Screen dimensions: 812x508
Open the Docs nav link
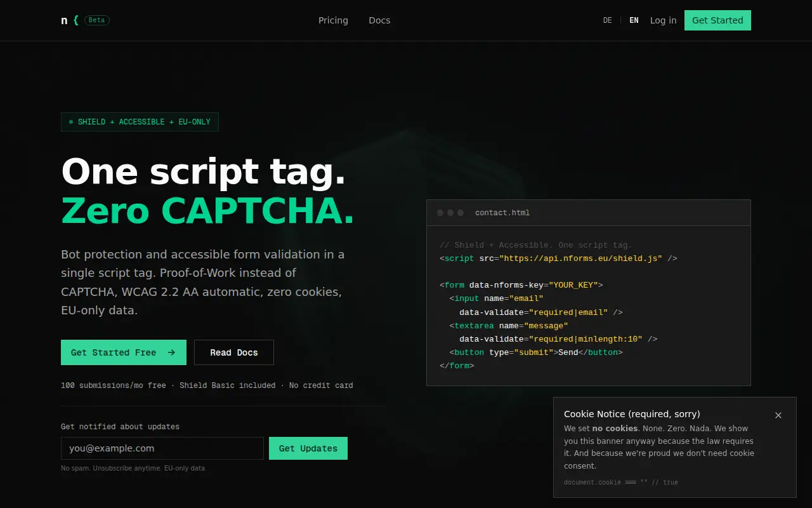click(x=379, y=20)
